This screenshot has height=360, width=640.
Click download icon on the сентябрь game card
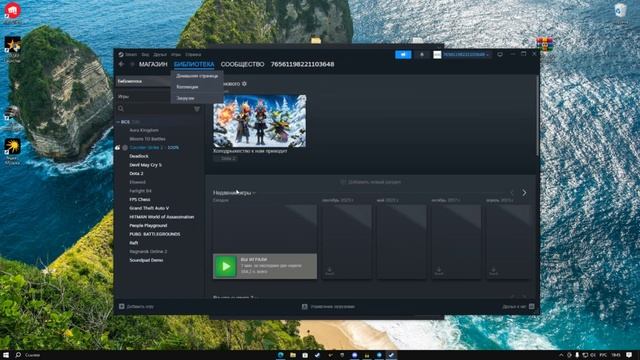[329, 271]
